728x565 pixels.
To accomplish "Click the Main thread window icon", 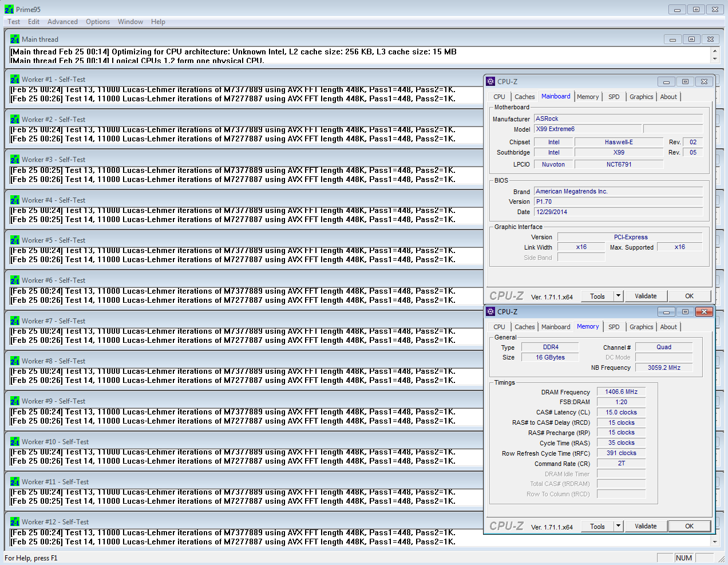I will click(x=15, y=39).
